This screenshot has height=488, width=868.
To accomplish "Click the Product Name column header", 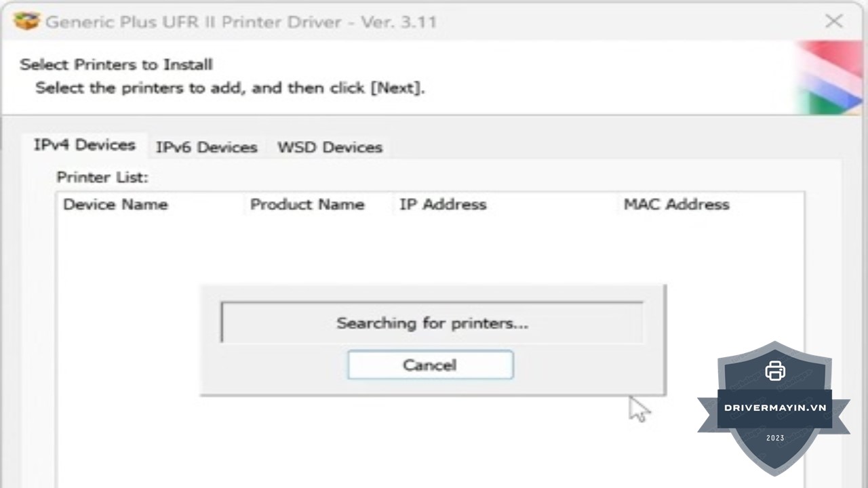I will [x=307, y=205].
